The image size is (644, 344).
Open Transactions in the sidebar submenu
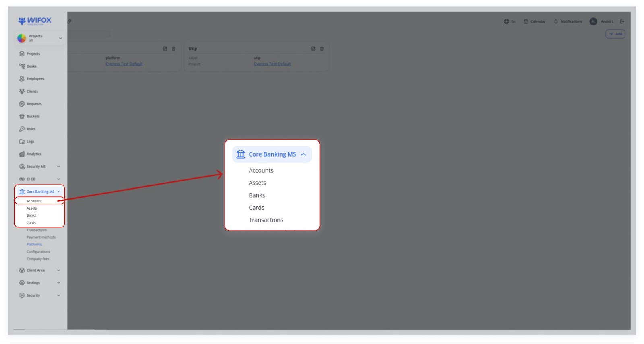coord(37,230)
